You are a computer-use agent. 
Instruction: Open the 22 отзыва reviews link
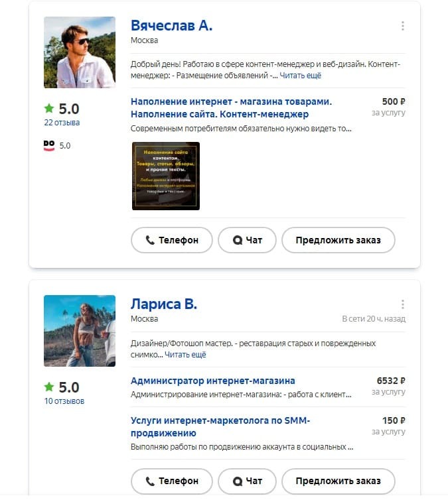tap(62, 123)
